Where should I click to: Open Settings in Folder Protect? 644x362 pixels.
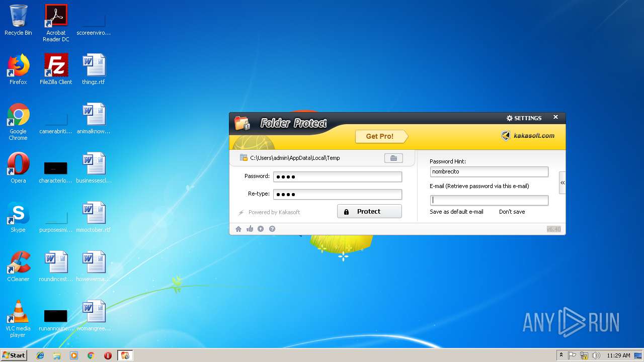tap(524, 118)
